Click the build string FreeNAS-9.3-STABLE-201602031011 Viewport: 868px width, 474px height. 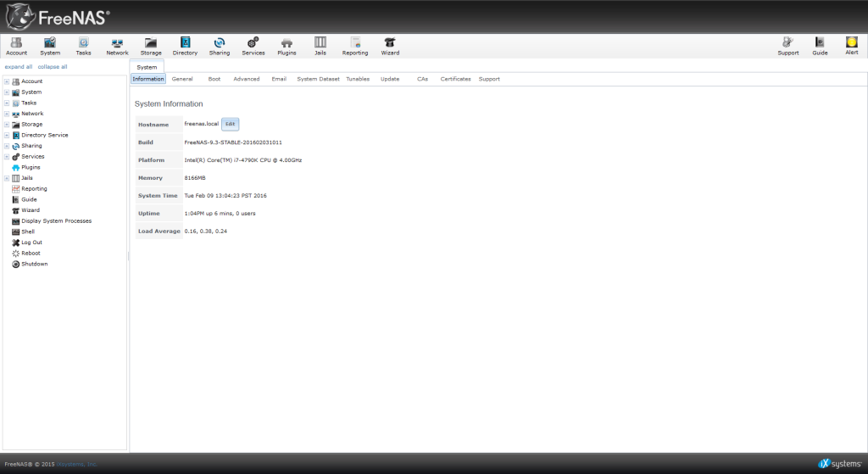[x=233, y=142]
